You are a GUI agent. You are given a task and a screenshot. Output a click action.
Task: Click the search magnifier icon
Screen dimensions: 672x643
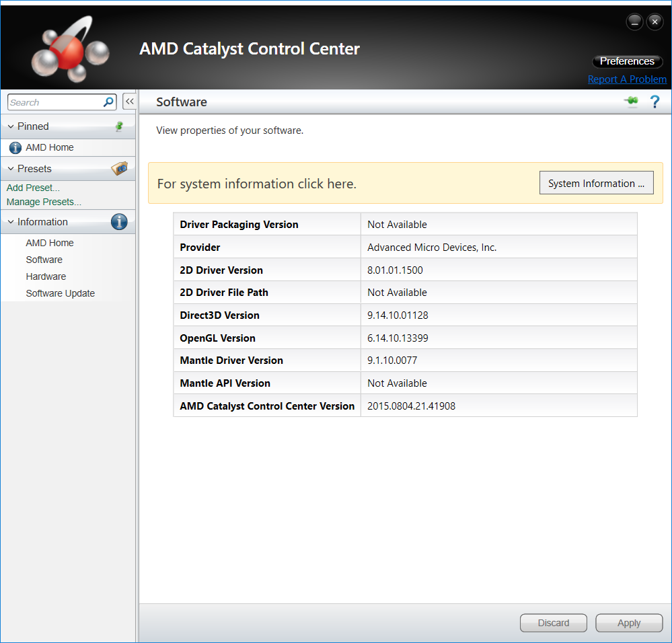(x=108, y=102)
